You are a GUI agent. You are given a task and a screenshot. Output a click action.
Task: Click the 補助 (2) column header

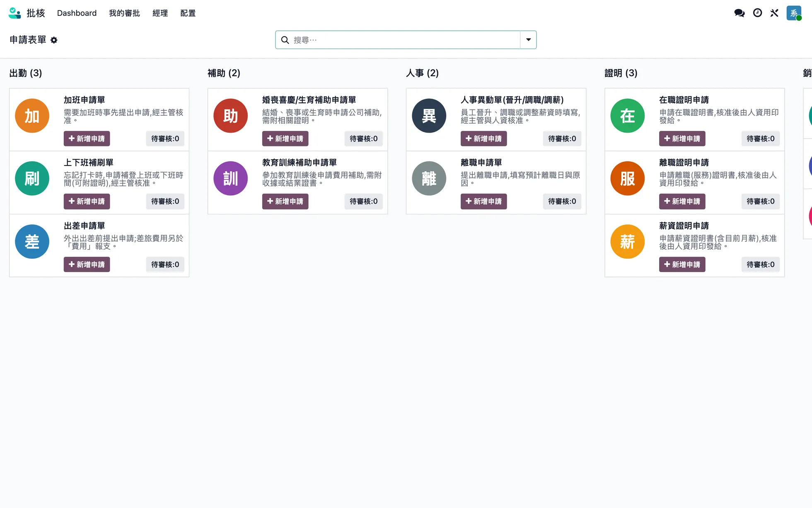224,73
